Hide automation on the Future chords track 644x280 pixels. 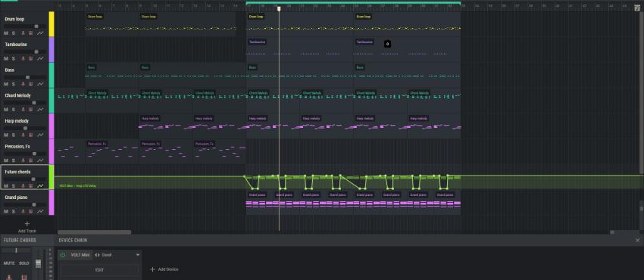pos(40,185)
